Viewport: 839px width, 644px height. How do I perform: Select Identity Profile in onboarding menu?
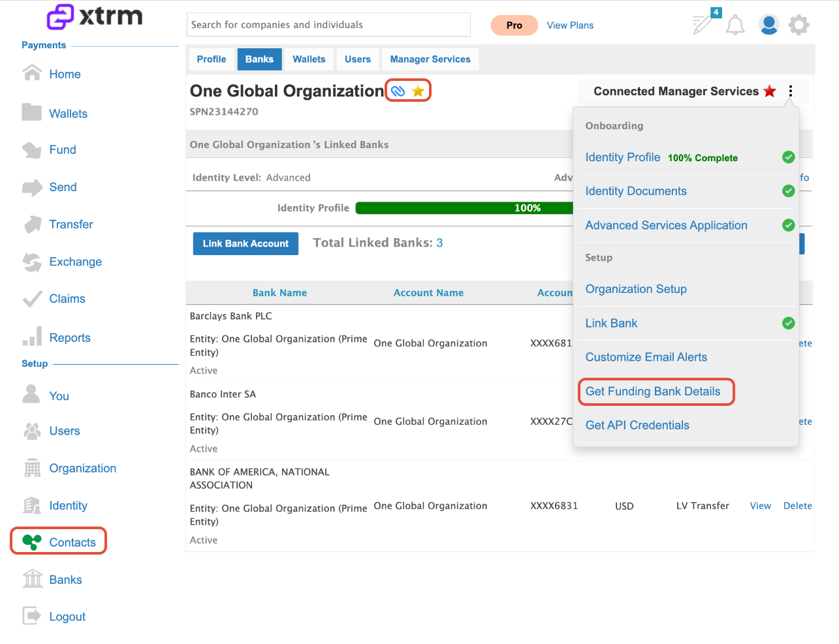coord(623,157)
